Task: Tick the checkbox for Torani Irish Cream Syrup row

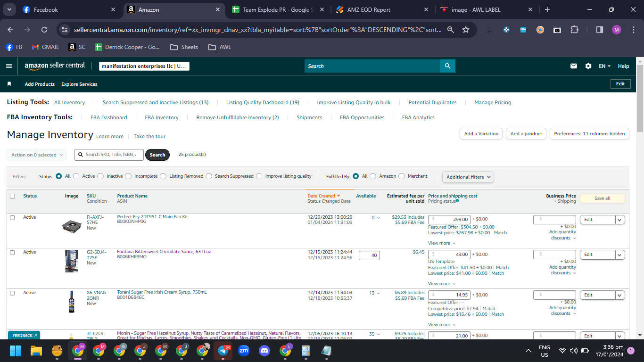Action: point(12,293)
